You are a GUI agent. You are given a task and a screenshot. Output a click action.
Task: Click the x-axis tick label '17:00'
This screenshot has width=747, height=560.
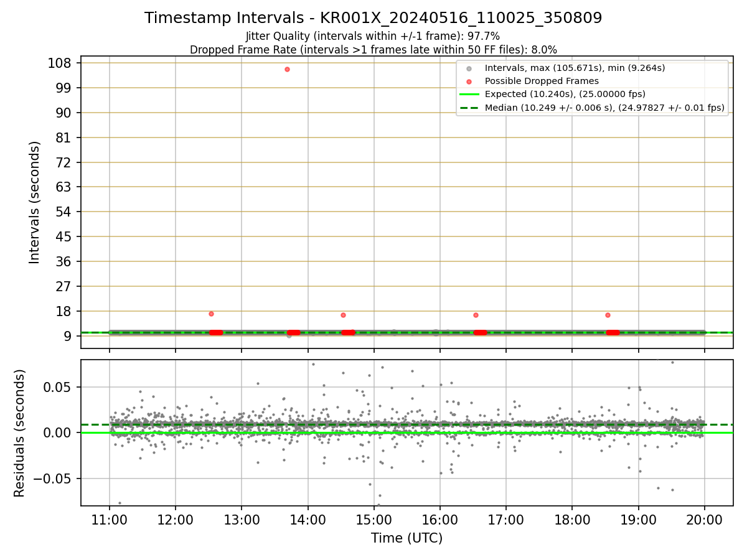click(506, 520)
